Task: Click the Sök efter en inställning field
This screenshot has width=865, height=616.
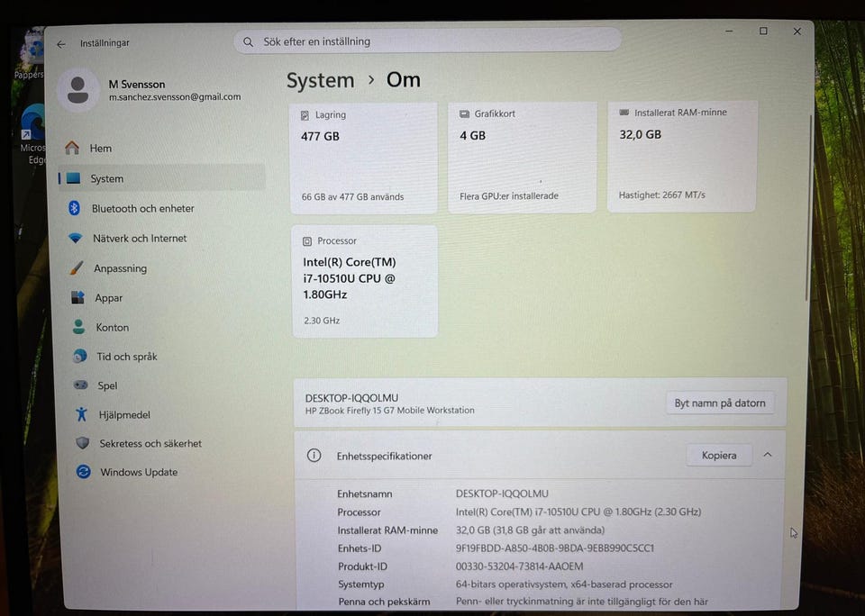Action: pyautogui.click(x=427, y=41)
